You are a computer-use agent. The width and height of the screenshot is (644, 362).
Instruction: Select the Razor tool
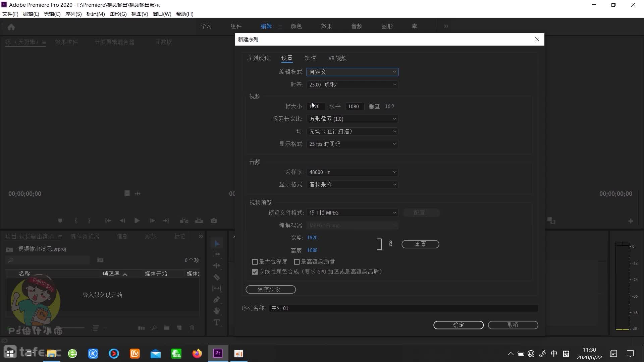click(217, 277)
